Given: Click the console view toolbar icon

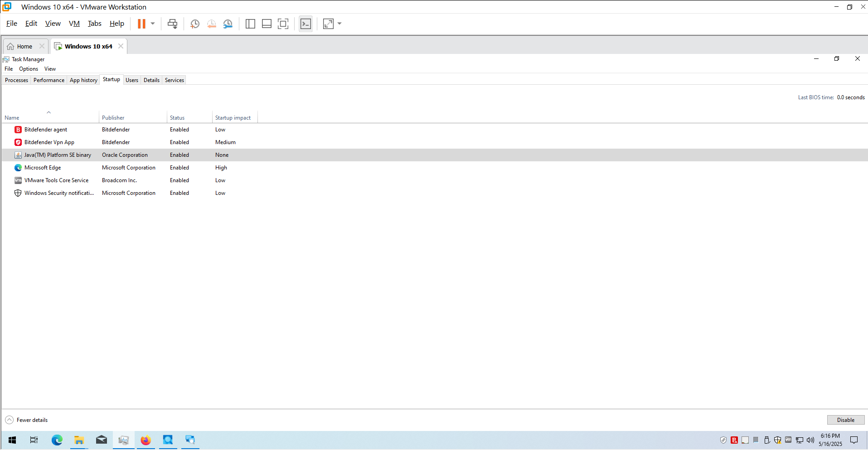Looking at the screenshot, I should pos(306,24).
